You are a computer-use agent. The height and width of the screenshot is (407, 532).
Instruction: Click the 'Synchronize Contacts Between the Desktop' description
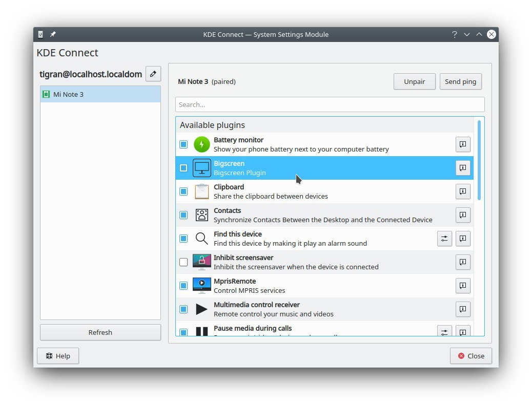pos(323,220)
